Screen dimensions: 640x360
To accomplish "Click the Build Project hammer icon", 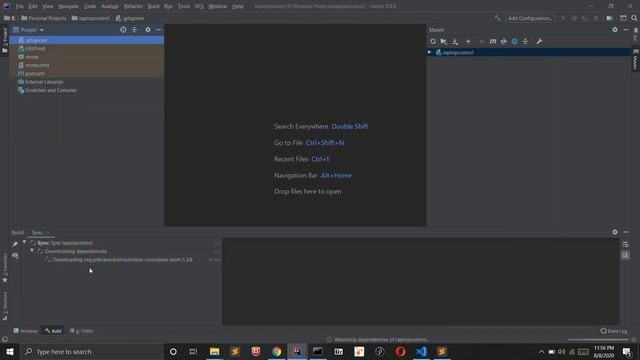I will coord(497,18).
